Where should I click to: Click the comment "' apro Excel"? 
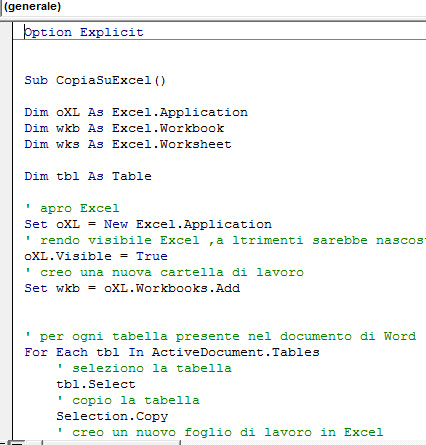click(72, 208)
